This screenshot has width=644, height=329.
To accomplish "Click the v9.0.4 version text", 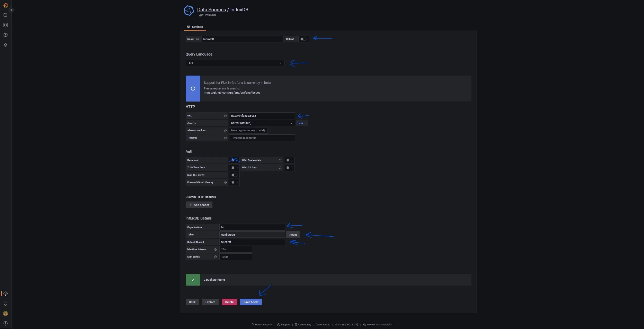I will point(346,325).
